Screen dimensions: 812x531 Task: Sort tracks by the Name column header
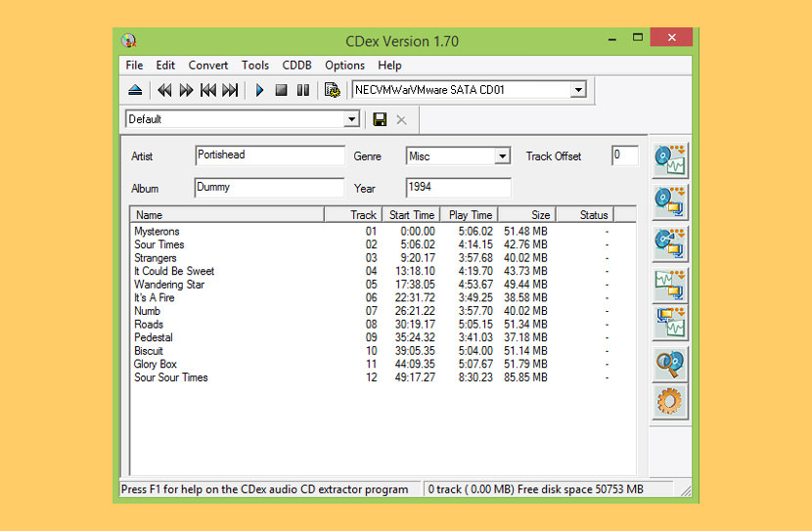click(x=227, y=215)
